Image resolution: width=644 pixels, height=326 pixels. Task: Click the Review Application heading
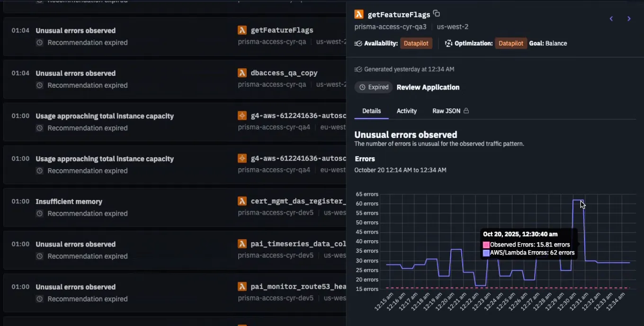(428, 87)
